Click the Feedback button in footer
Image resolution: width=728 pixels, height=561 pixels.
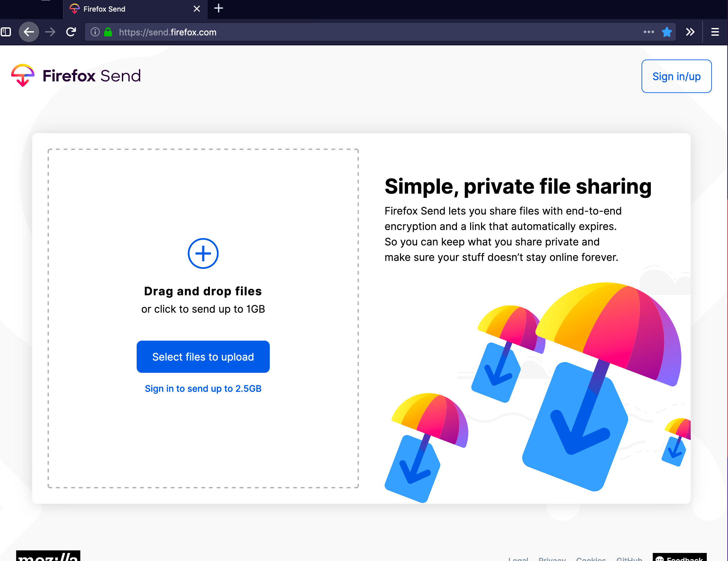[x=680, y=558]
